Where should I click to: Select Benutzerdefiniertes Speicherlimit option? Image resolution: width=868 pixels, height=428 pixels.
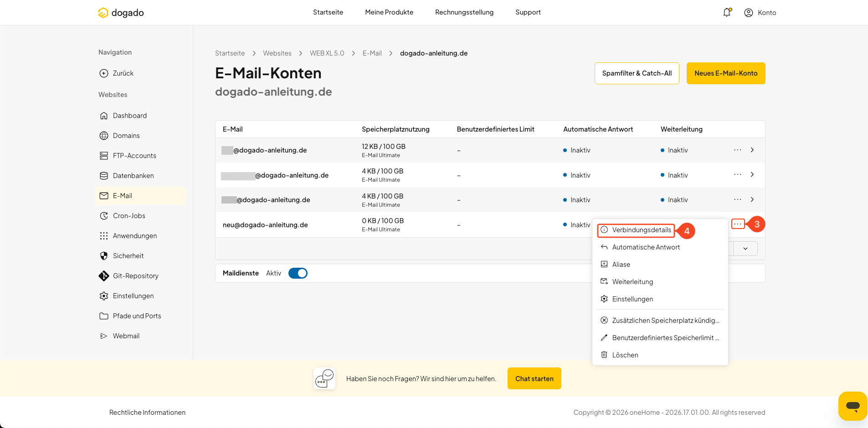click(x=660, y=338)
